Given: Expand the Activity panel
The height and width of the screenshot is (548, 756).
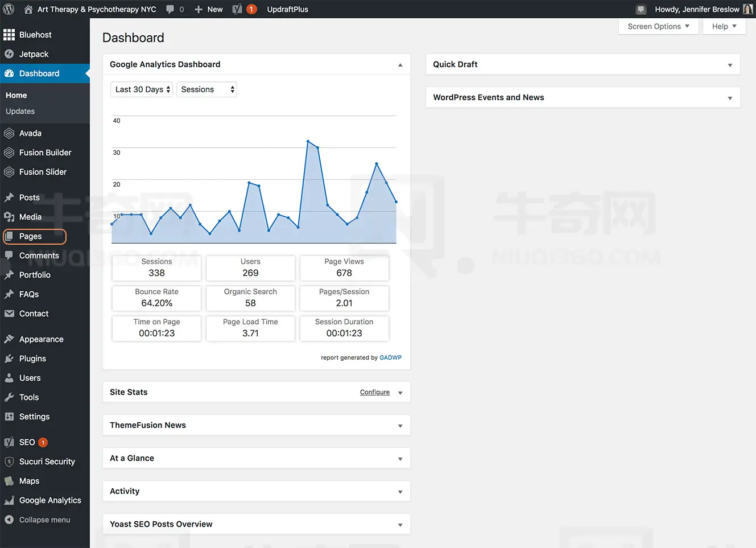Looking at the screenshot, I should tap(400, 492).
